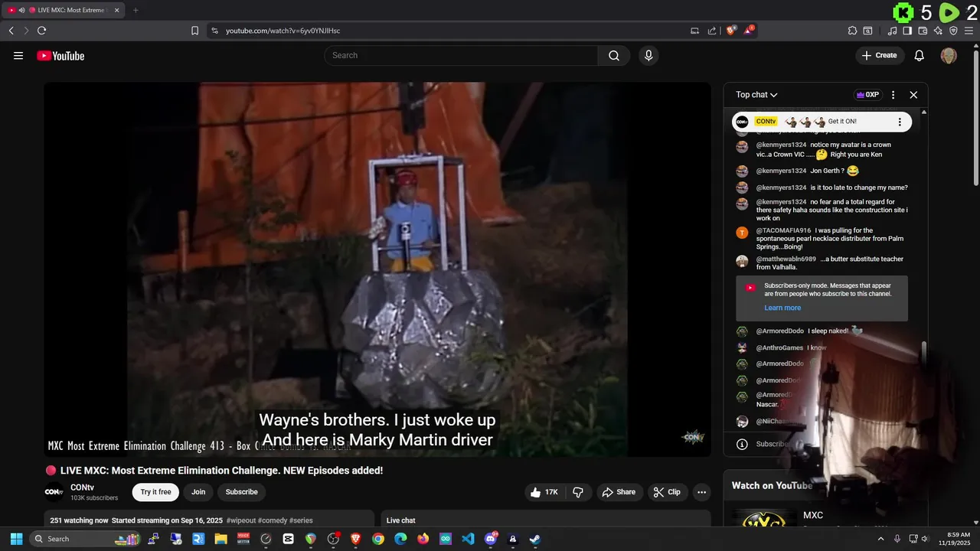This screenshot has height=551, width=980.
Task: Open the browser extensions puzzle icon
Action: point(852,31)
